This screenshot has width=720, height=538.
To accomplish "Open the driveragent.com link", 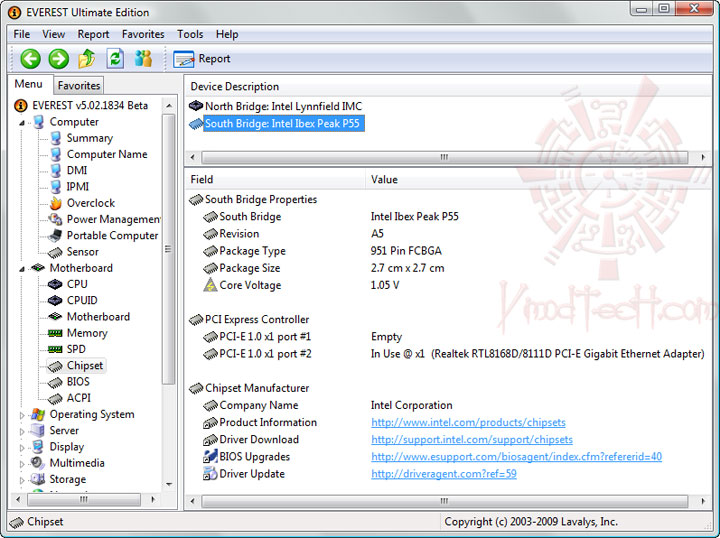I will [444, 474].
